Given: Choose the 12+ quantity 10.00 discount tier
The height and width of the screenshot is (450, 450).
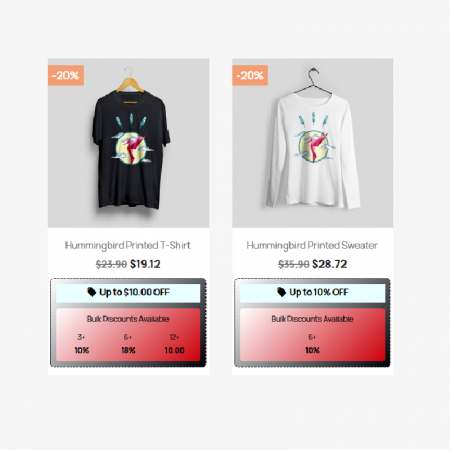Looking at the screenshot, I should tap(174, 344).
